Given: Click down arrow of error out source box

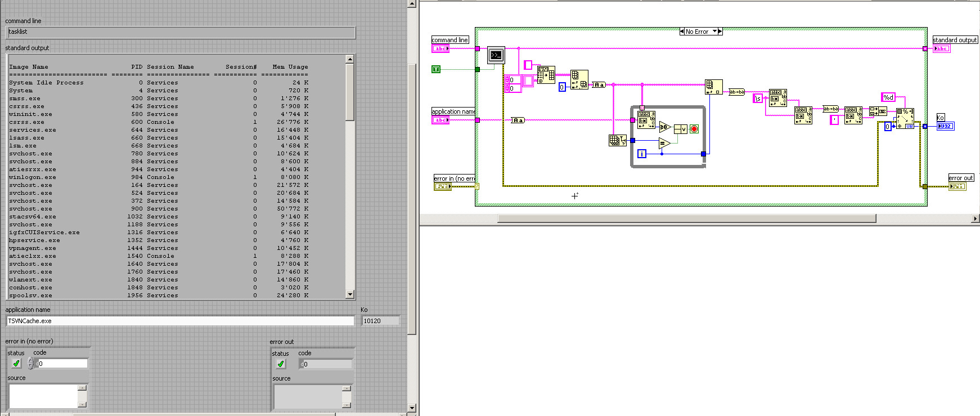Looking at the screenshot, I should point(347,405).
